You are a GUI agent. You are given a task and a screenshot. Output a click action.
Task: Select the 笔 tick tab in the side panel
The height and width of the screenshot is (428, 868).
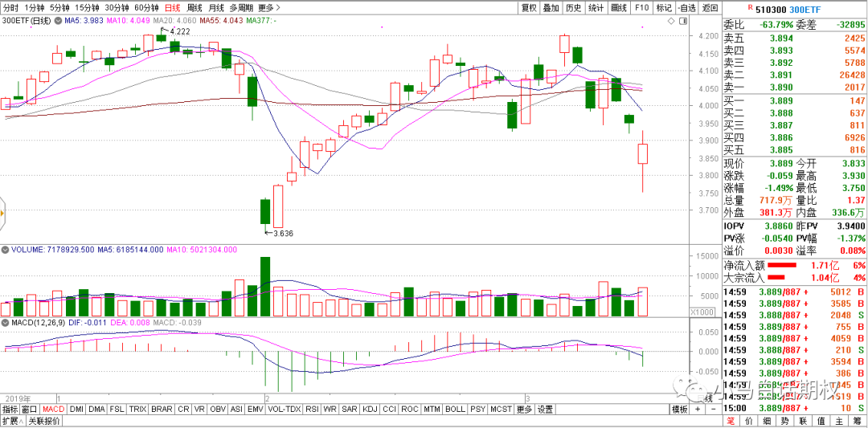(733, 422)
